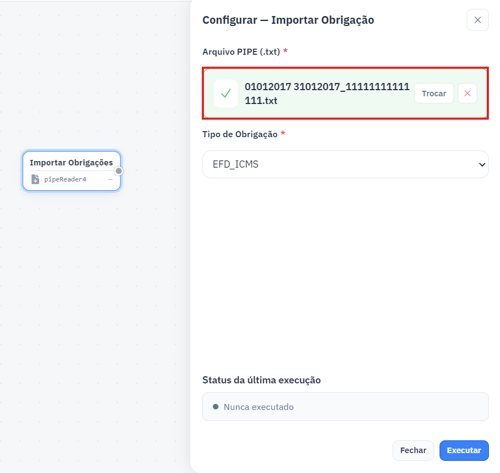
Task: Click the Nunca executado status field
Action: pyautogui.click(x=345, y=407)
